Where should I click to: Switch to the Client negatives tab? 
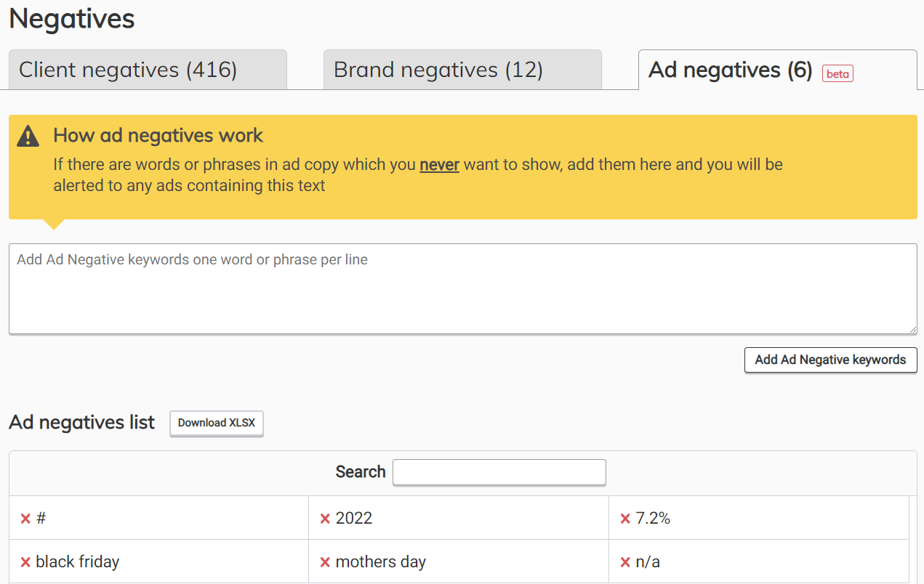[x=148, y=70]
